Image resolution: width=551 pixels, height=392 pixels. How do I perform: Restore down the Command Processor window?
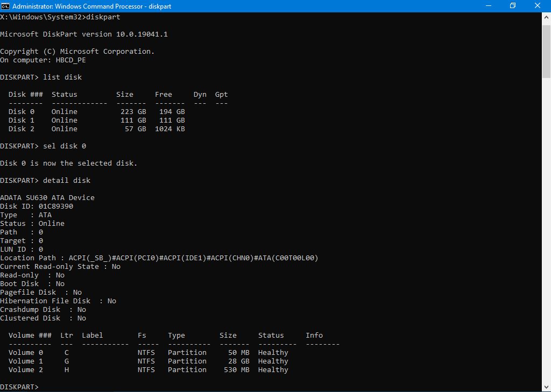(513, 6)
